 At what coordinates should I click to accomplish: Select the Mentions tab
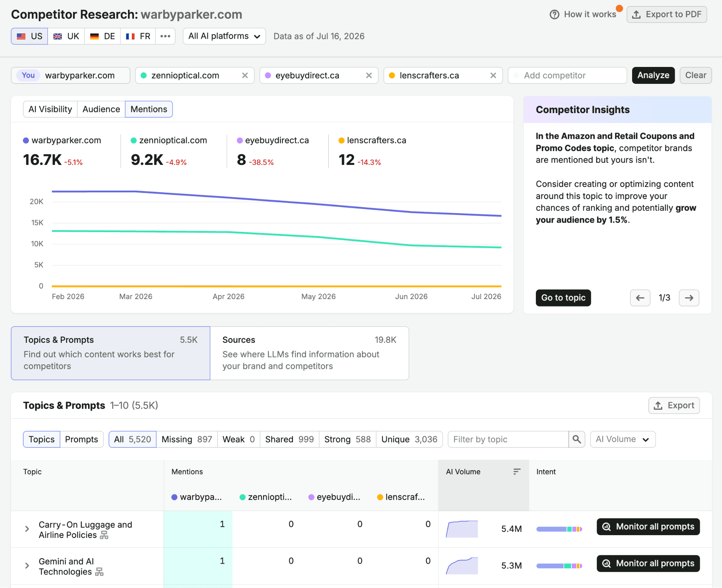coord(149,109)
